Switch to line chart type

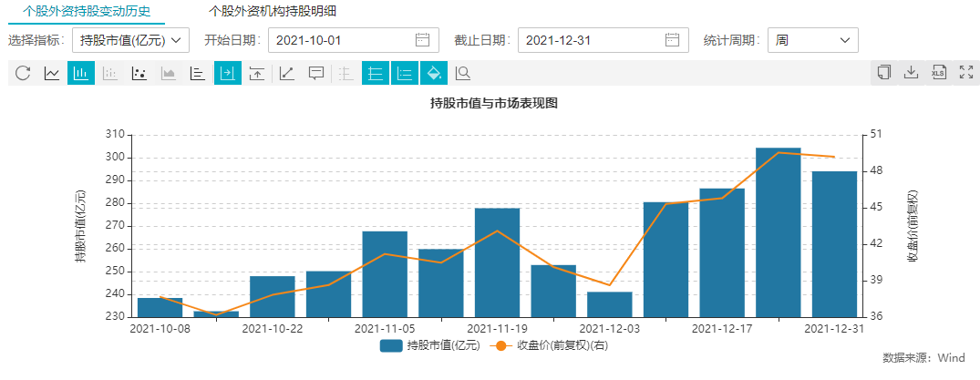(52, 73)
